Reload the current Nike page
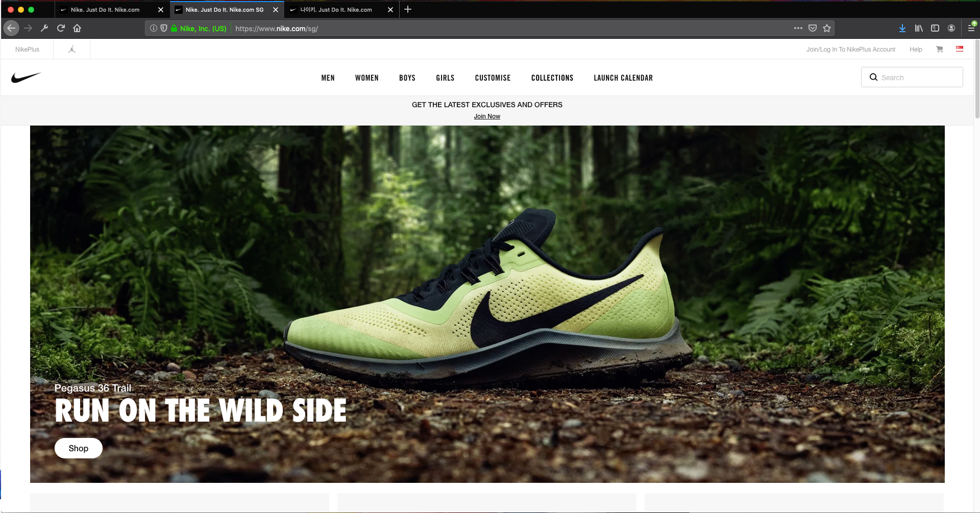The image size is (980, 513). click(x=61, y=28)
